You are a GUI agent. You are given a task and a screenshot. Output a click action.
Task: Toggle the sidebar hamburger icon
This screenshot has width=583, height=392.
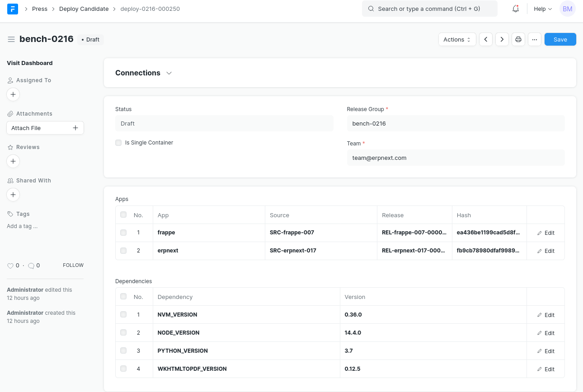pos(11,40)
